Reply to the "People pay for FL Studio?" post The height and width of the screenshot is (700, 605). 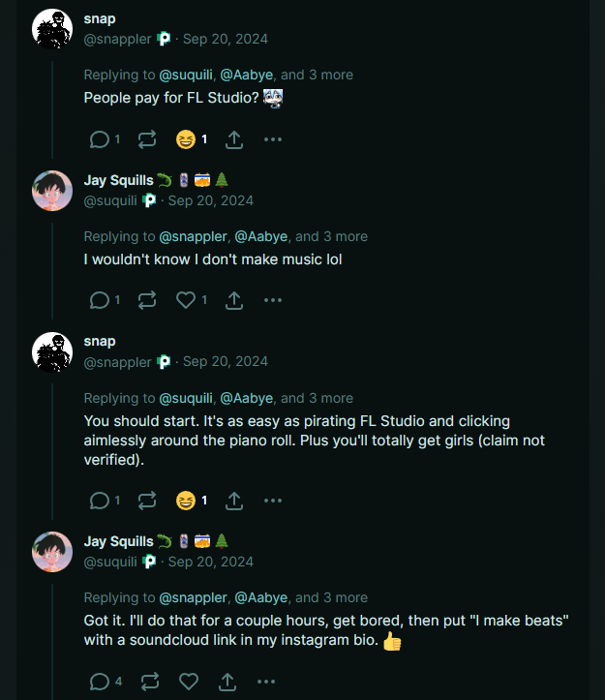(99, 139)
